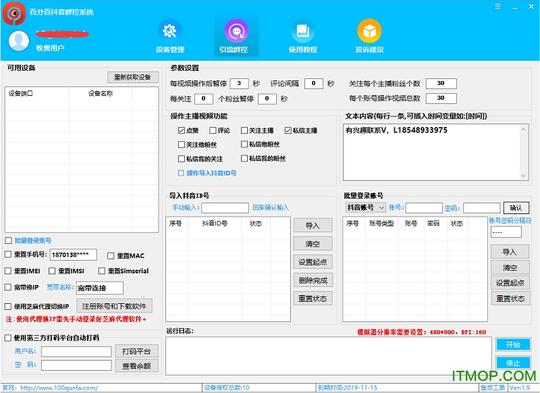Enable 操作导入抖音ID号 checkbox
This screenshot has height=393, width=540.
click(181, 173)
